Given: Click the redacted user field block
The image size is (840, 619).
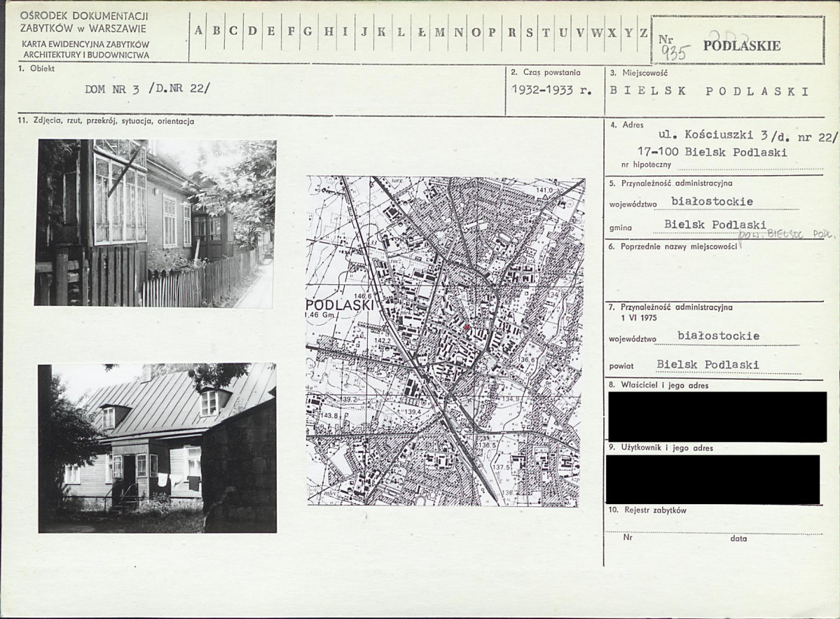Looking at the screenshot, I should pyautogui.click(x=713, y=479).
